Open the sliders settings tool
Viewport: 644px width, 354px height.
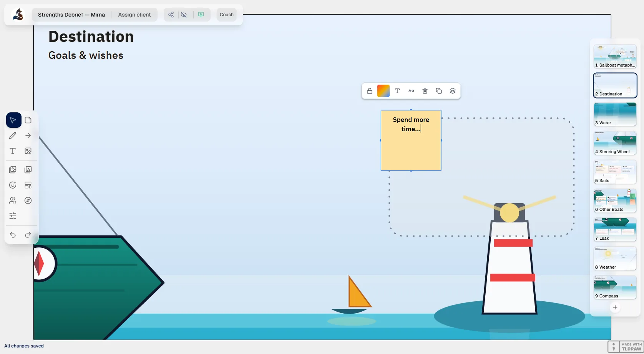[x=13, y=216]
